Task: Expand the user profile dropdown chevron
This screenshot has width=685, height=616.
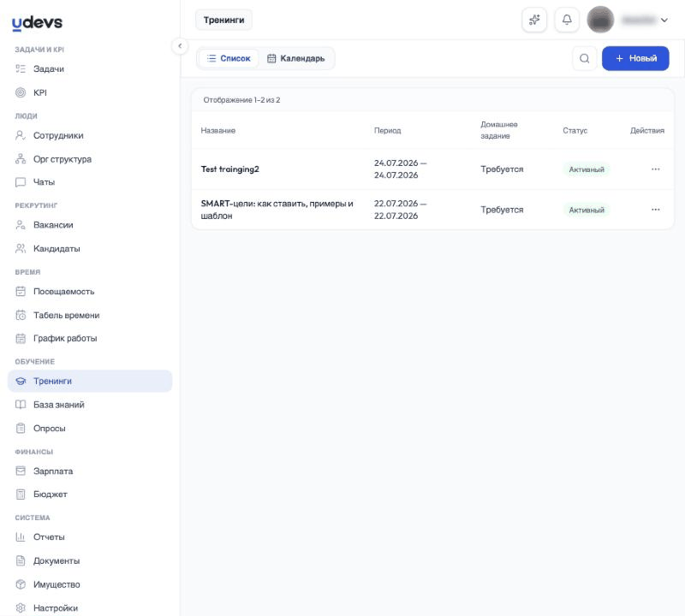Action: (x=664, y=20)
